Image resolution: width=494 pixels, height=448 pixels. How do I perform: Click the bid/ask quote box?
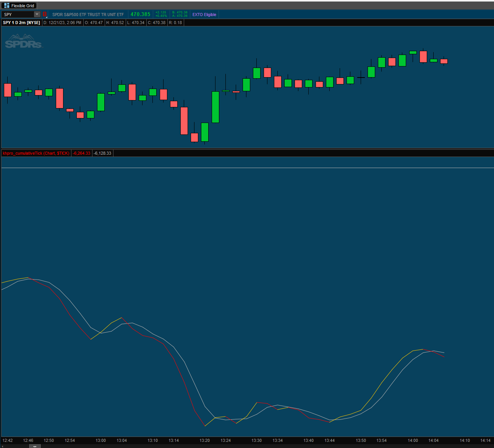[180, 15]
